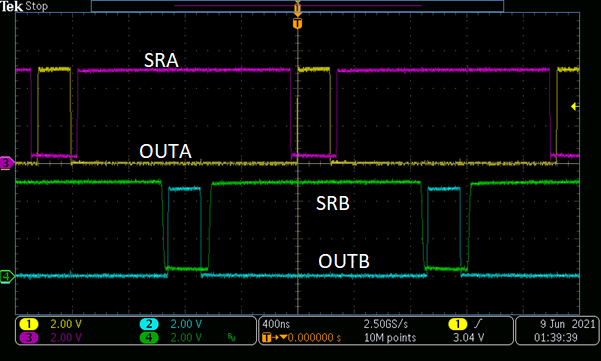This screenshot has width=601, height=361.
Task: Click the channel 1 yellow badge
Action: [x=29, y=324]
